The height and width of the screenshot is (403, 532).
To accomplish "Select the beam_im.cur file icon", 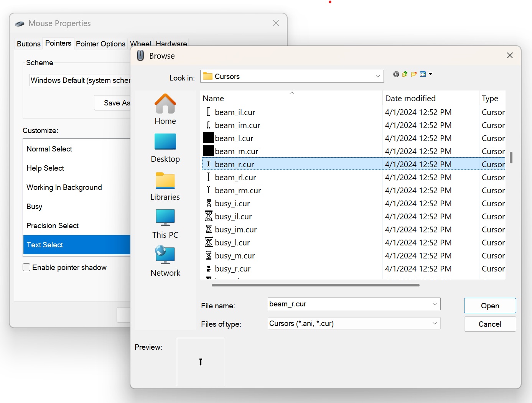I will click(208, 125).
